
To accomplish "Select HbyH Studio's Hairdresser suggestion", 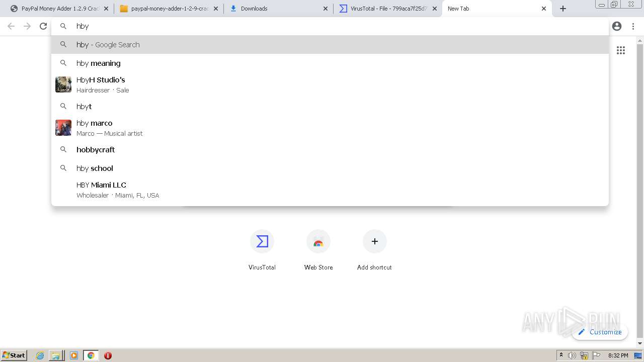I will [330, 84].
